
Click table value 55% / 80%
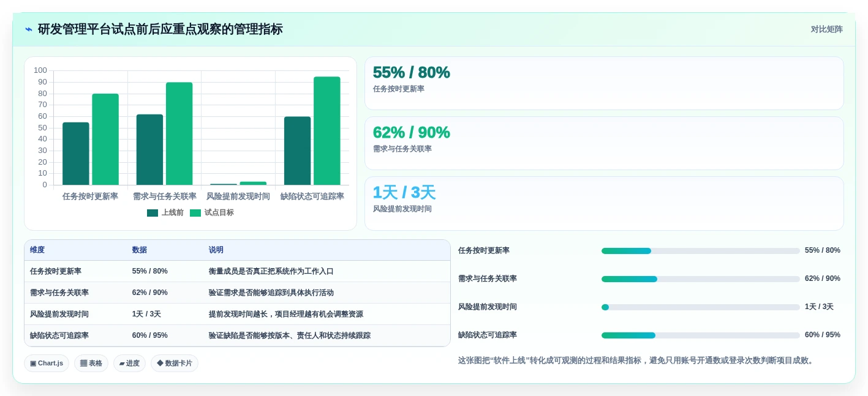pos(150,271)
